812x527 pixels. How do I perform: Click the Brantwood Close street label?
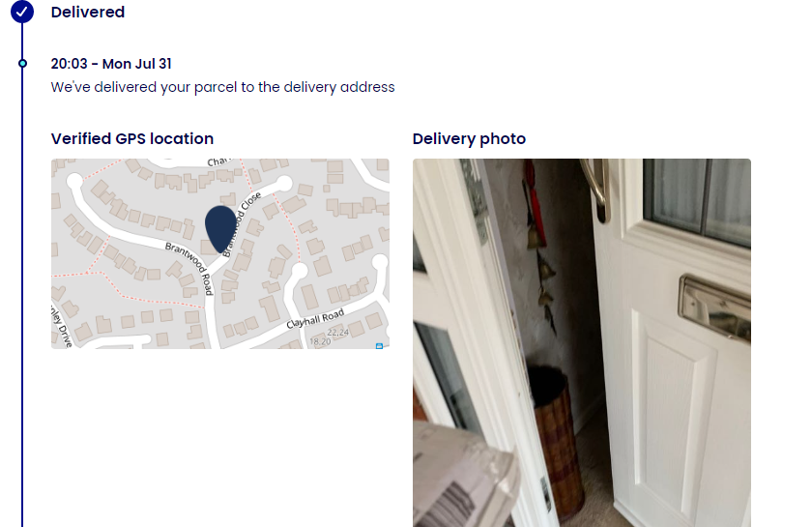pyautogui.click(x=242, y=224)
